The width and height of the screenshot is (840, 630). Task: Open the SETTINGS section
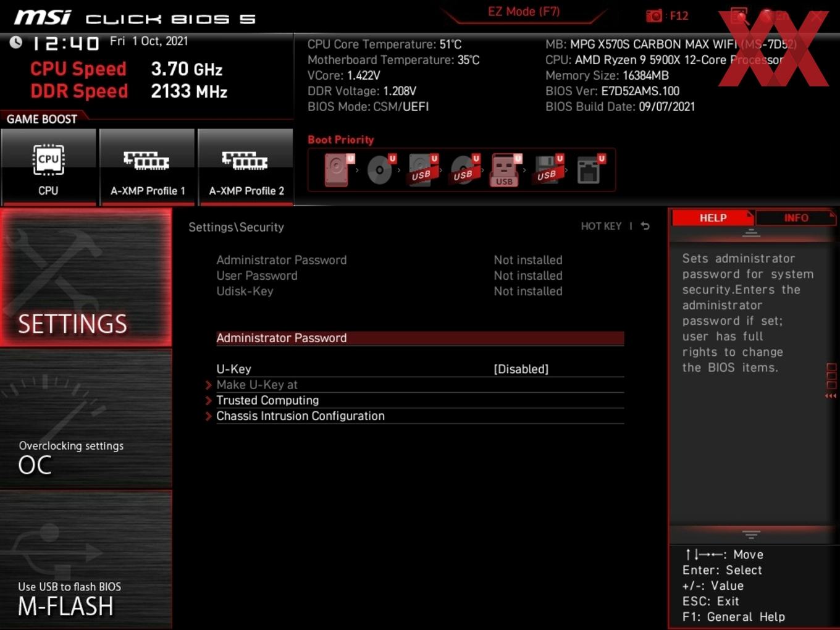click(86, 277)
